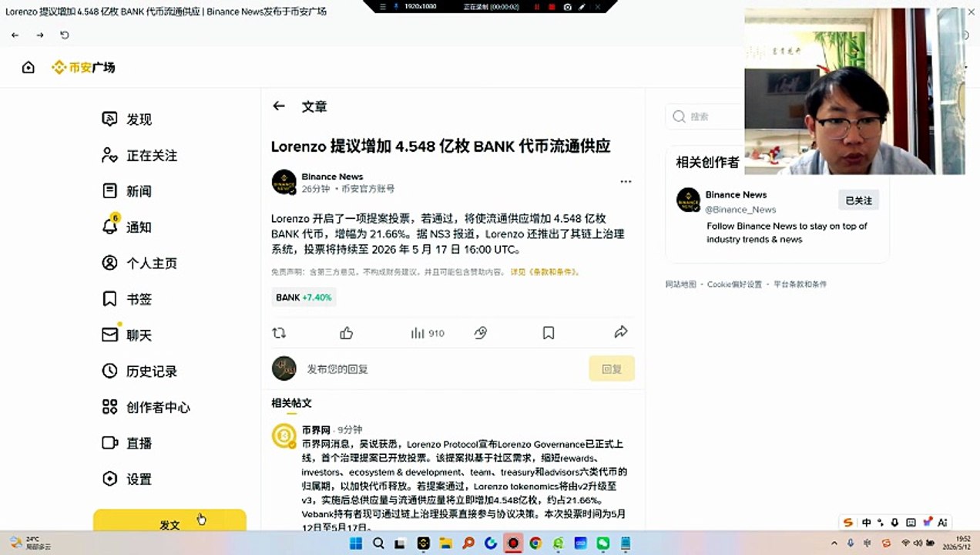Screen dimensions: 980x555
Task: Open Discover (发现) in the sidebar
Action: pyautogui.click(x=127, y=119)
